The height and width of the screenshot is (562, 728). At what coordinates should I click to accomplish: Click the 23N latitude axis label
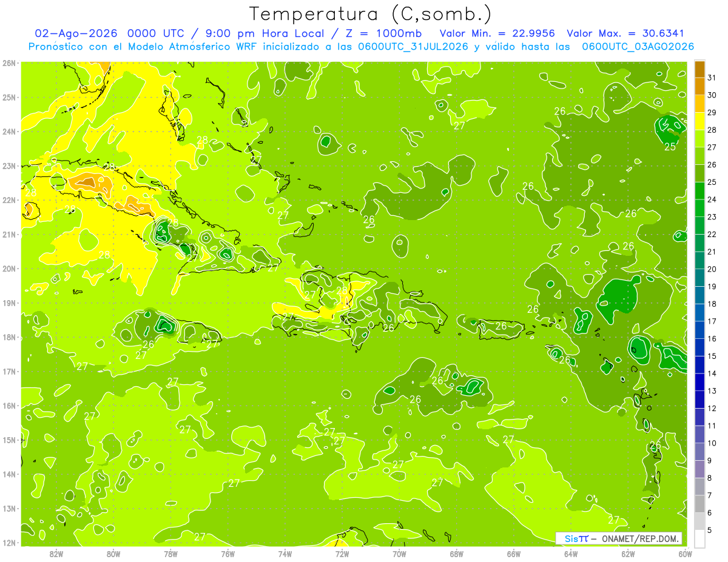9,166
